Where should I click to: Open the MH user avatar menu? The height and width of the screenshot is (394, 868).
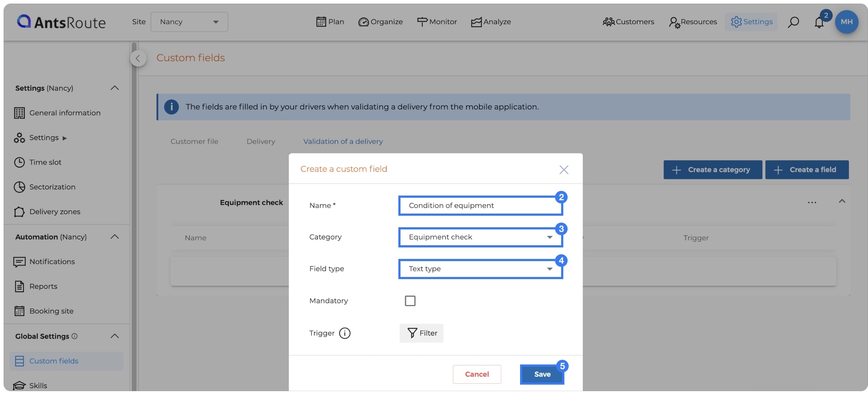[x=846, y=22]
